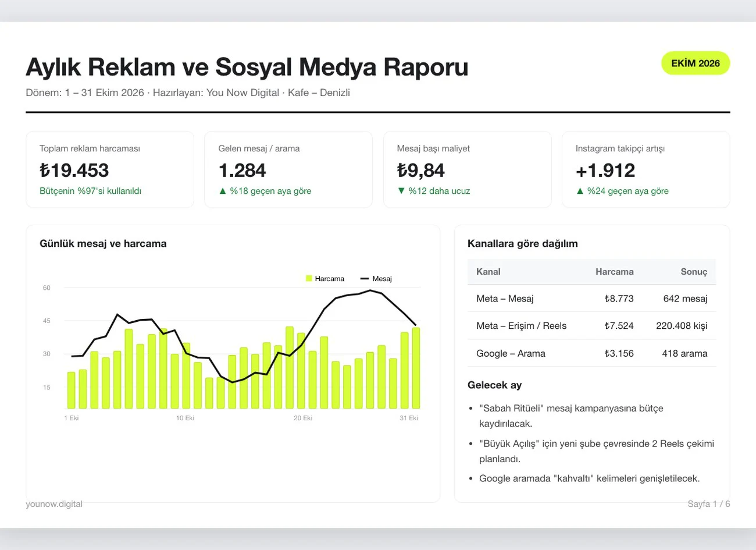Open the younow.digital footer link

[x=54, y=504]
